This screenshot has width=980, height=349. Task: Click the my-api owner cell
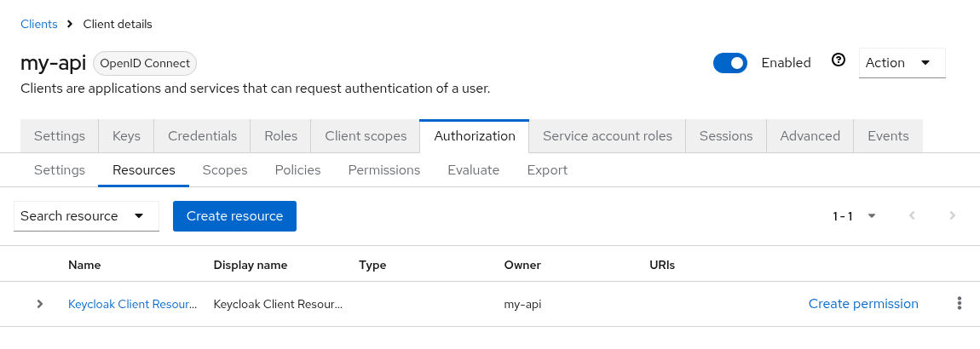(522, 305)
